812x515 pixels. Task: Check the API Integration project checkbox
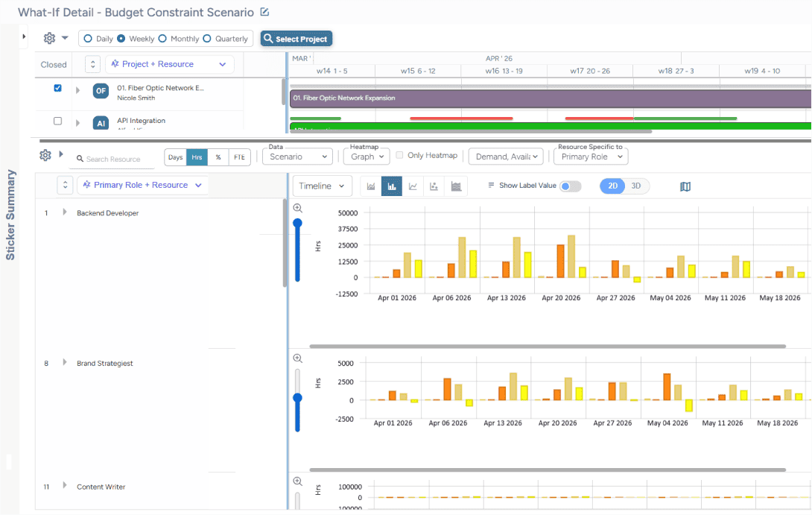[x=58, y=121]
